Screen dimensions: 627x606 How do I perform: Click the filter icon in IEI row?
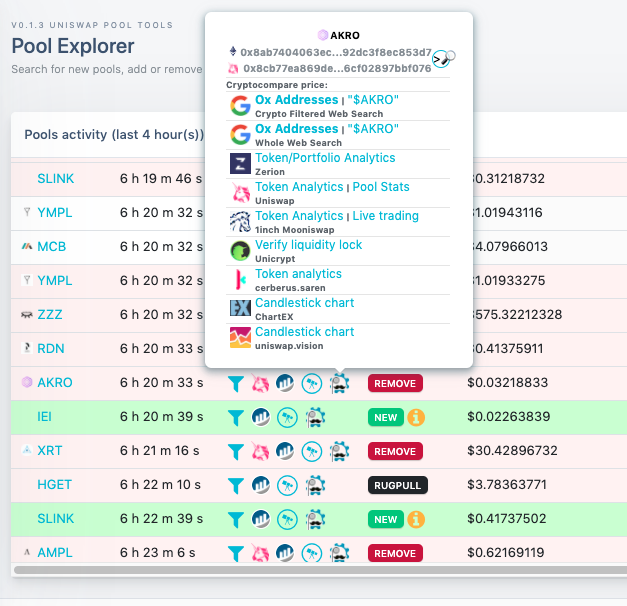(x=236, y=418)
